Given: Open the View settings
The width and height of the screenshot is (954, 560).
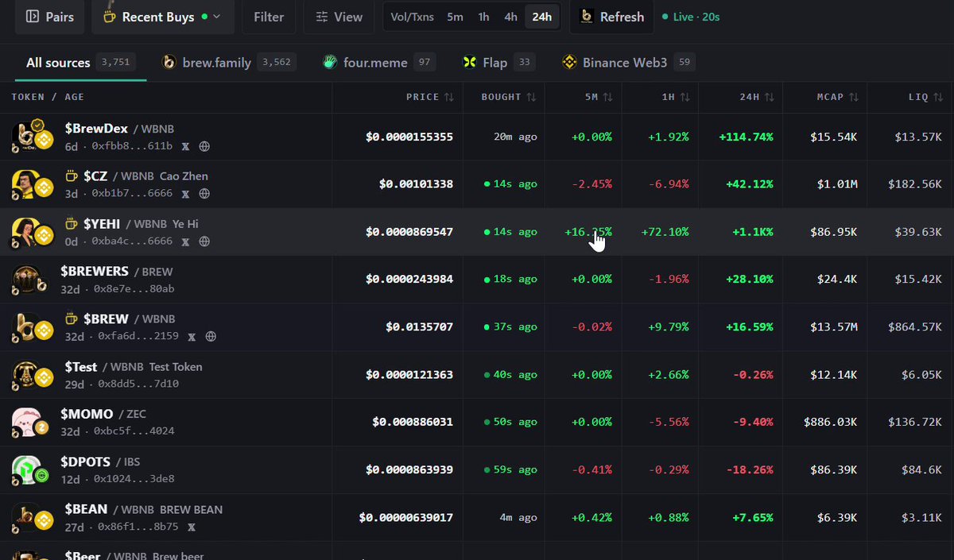Looking at the screenshot, I should pyautogui.click(x=339, y=17).
